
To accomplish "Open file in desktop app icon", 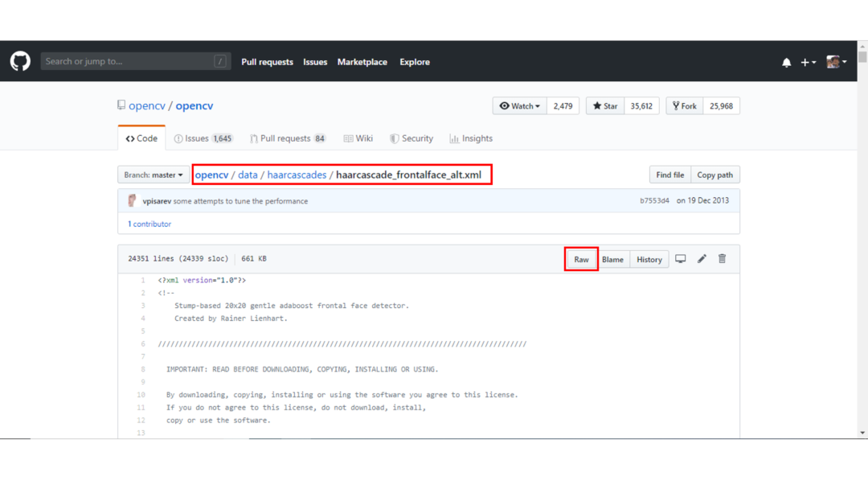I will coord(681,259).
